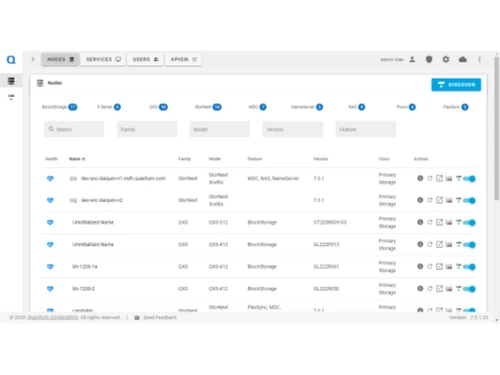Open the Version filter dropdown
The image size is (500, 375).
click(x=293, y=129)
